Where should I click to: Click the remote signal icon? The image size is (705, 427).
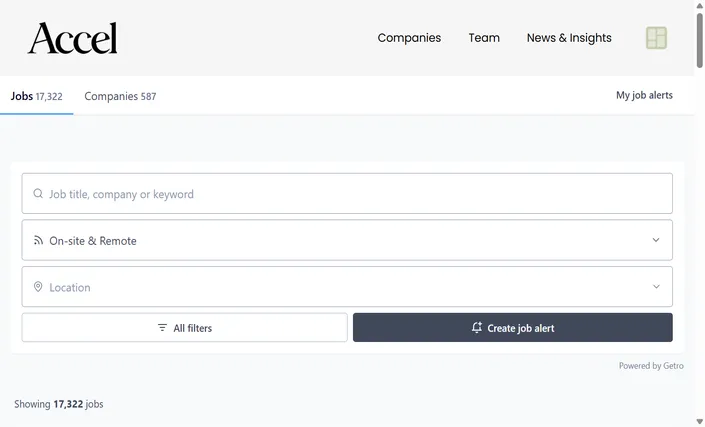(38, 240)
